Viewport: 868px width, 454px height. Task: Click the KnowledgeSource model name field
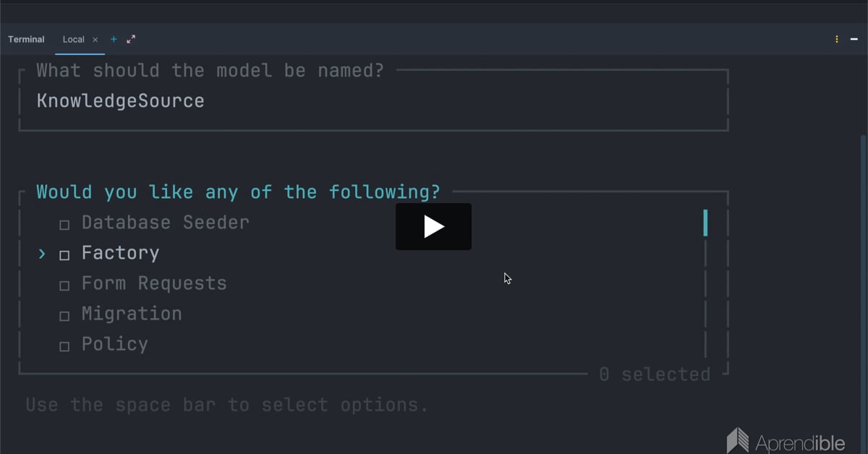120,100
